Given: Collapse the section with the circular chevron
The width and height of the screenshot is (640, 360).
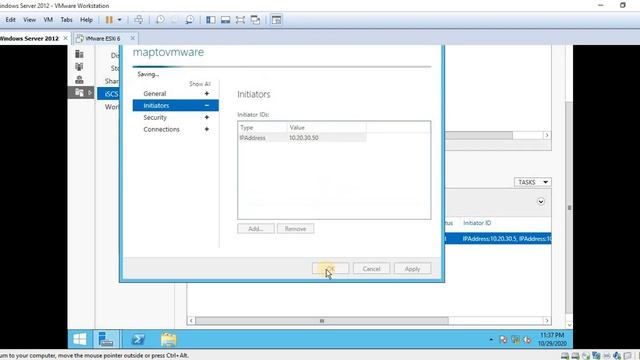Looking at the screenshot, I should 541,201.
